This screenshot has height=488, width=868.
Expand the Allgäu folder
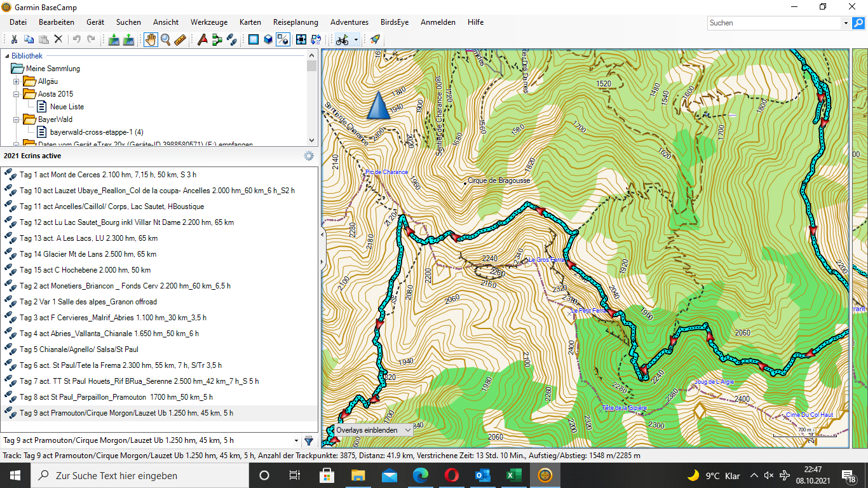(x=17, y=81)
